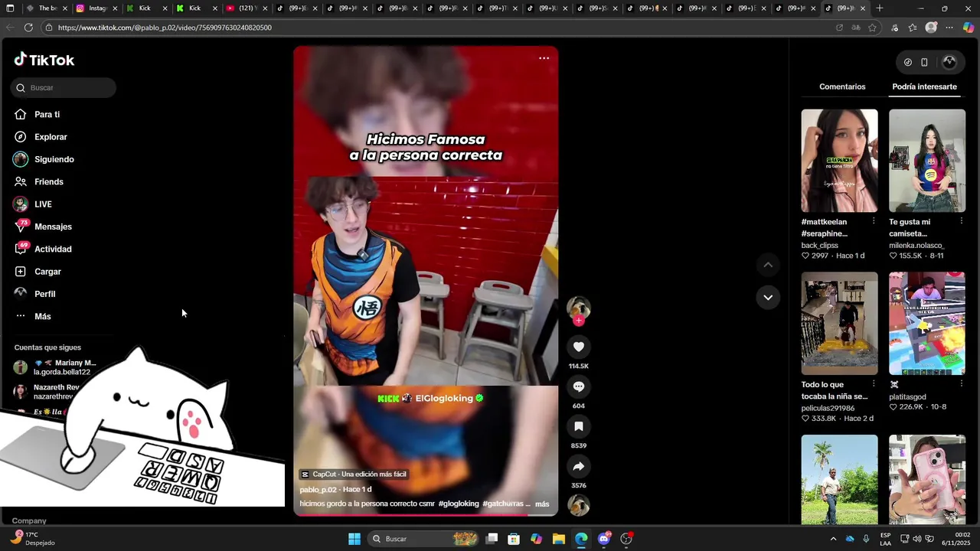980x551 pixels.
Task: Switch to Comentarios tab
Action: point(842,86)
